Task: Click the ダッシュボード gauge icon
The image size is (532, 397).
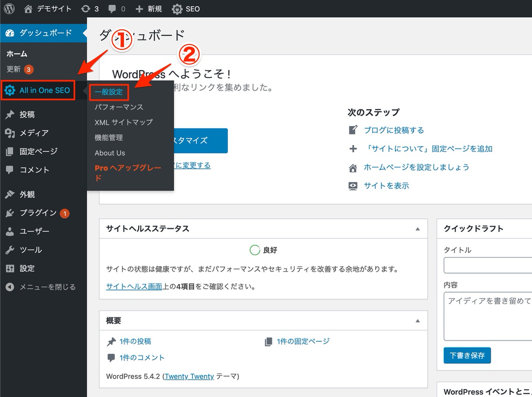Action: 10,33
